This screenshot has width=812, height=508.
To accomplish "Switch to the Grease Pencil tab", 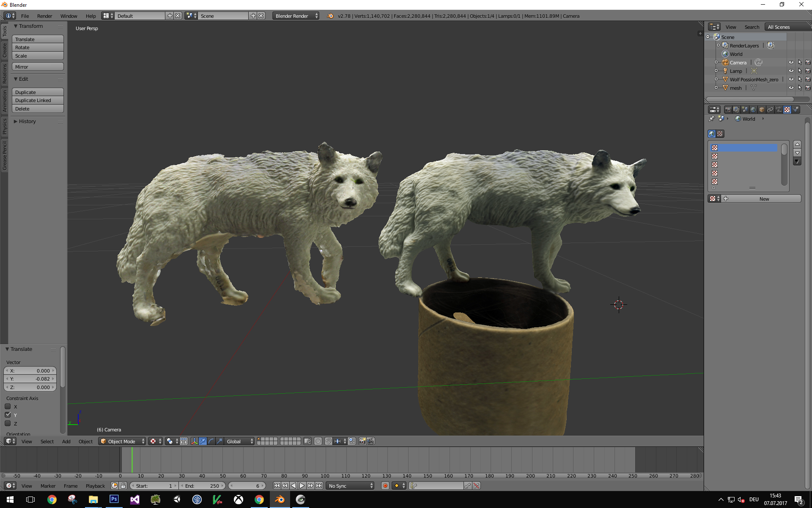I will pos(5,156).
